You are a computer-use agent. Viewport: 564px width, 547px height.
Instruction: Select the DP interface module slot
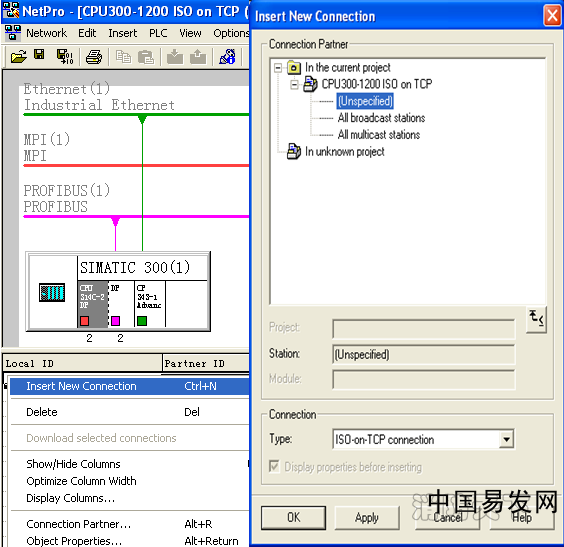coord(121,304)
